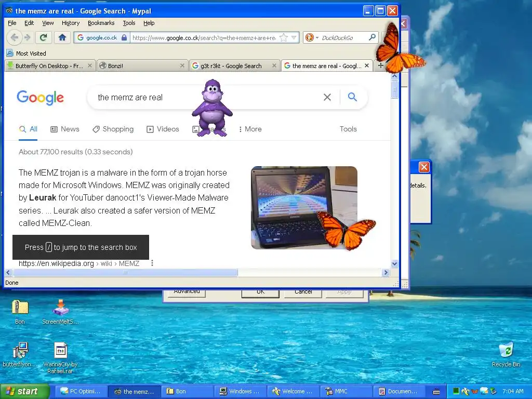The width and height of the screenshot is (532, 399).
Task: Click the blue Google search magnifier button
Action: click(353, 97)
